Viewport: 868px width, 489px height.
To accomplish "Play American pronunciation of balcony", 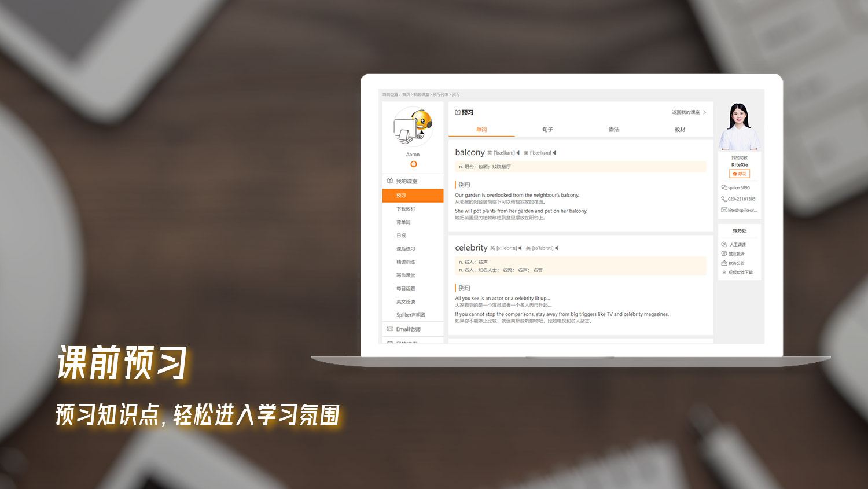I will 554,153.
